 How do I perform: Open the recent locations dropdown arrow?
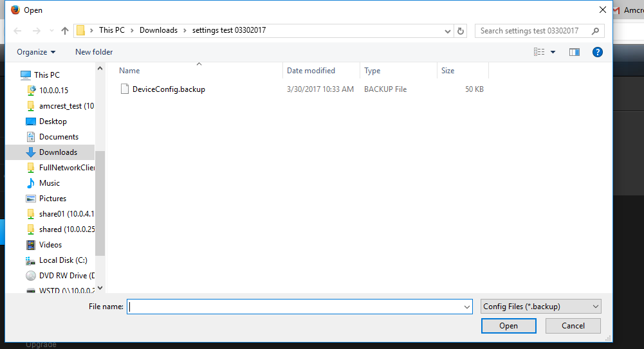coord(51,31)
